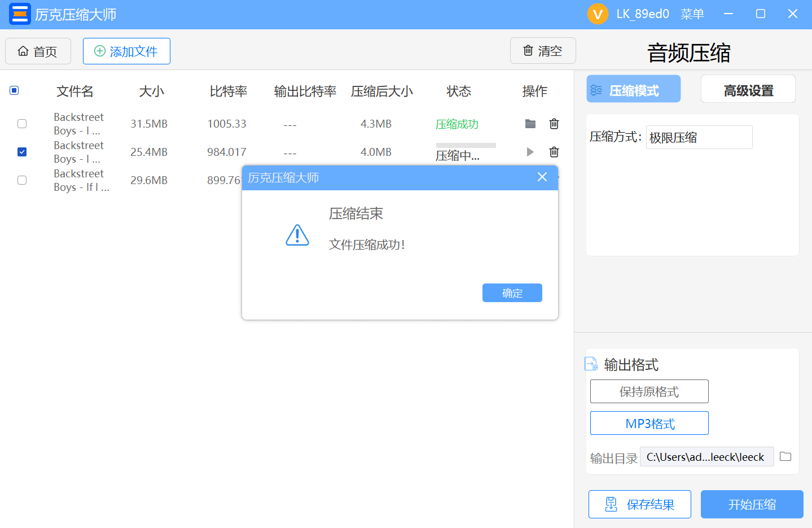Click the 大小 column header

[x=152, y=91]
